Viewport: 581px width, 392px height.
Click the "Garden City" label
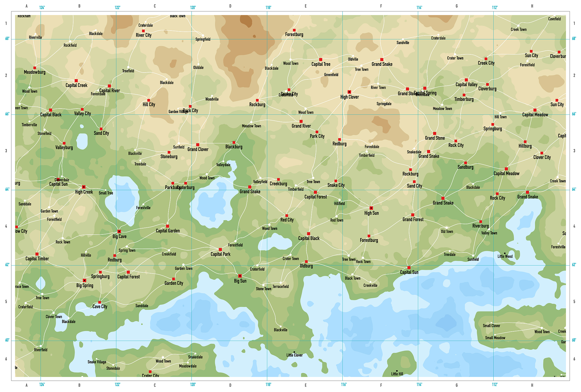(174, 283)
